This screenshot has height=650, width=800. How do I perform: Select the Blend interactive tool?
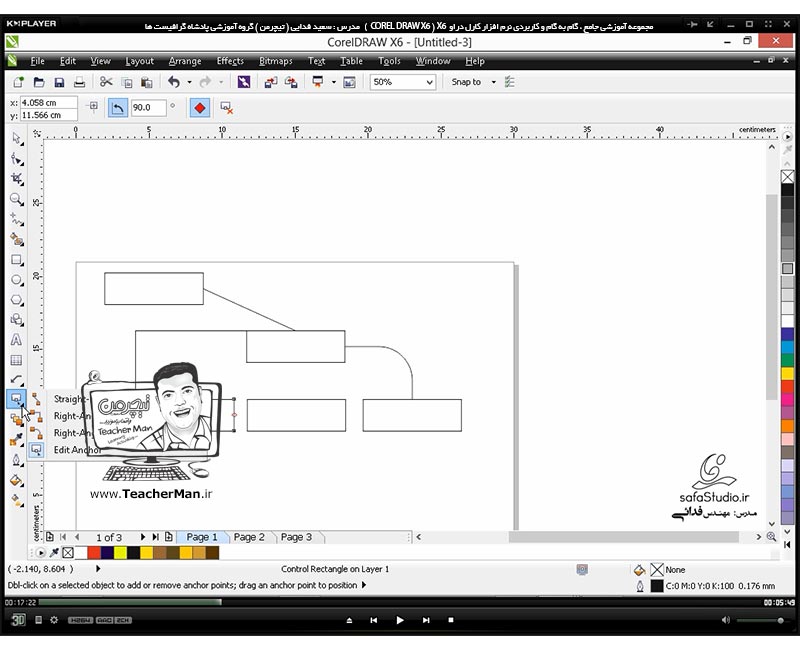coord(17,420)
